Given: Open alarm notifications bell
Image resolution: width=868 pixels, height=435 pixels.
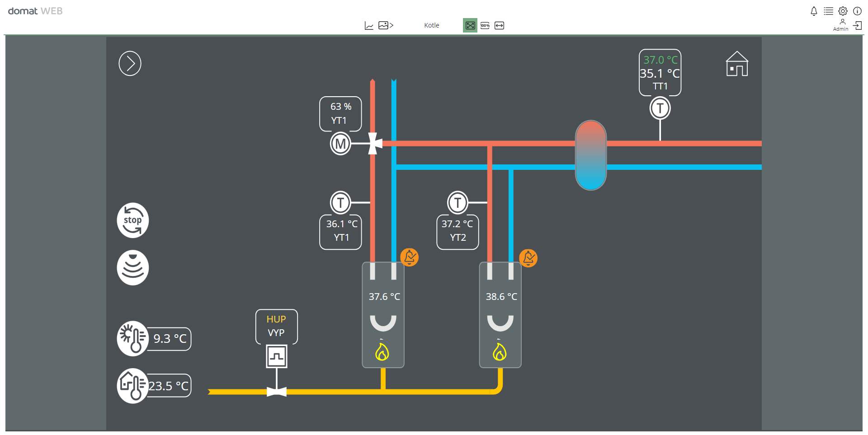Looking at the screenshot, I should coord(814,11).
